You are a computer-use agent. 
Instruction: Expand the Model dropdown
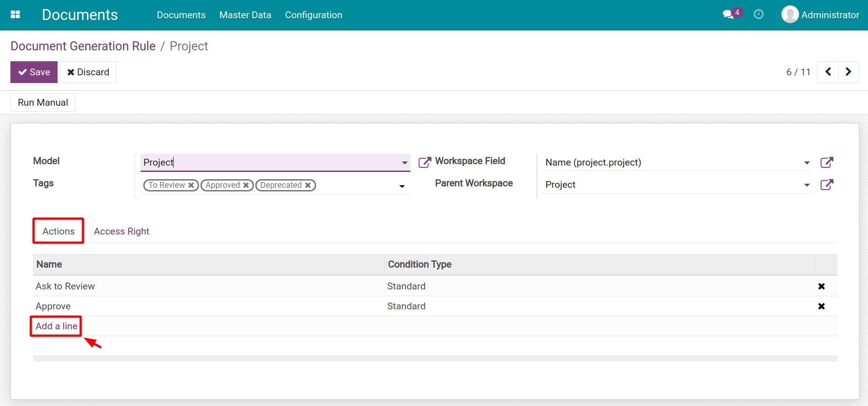pos(404,163)
